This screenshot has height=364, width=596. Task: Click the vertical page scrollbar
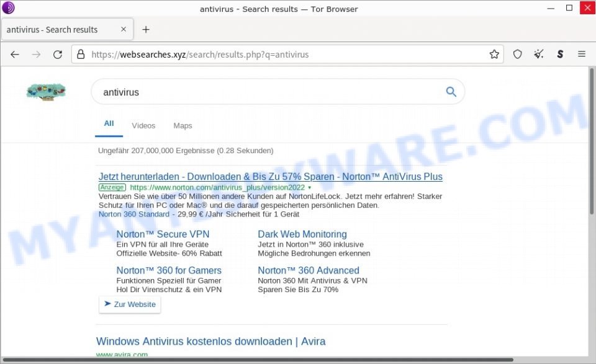[x=592, y=140]
